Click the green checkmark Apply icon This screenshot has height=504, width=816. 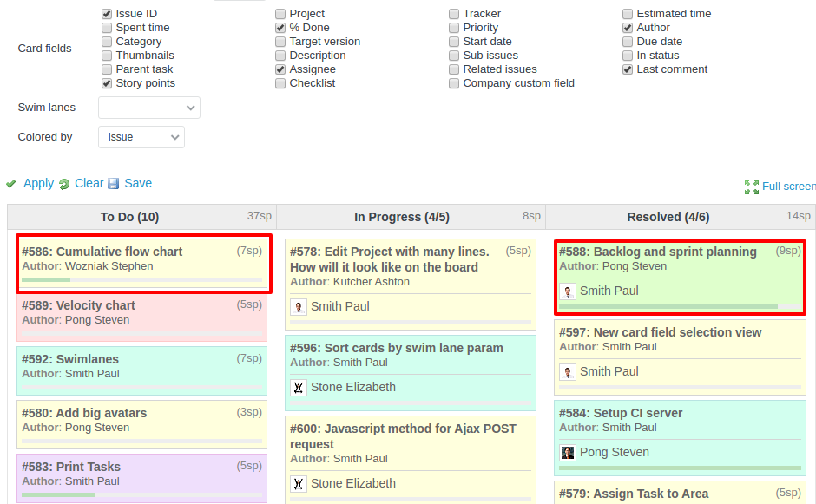11,184
